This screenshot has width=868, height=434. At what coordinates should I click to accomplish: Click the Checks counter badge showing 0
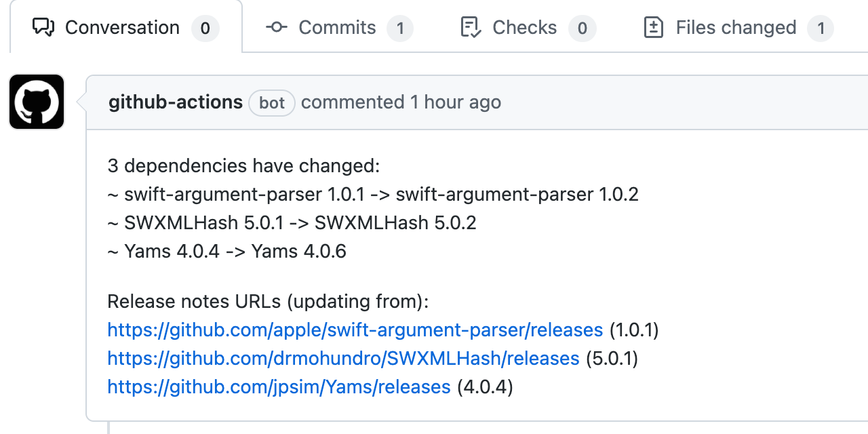[x=583, y=28]
